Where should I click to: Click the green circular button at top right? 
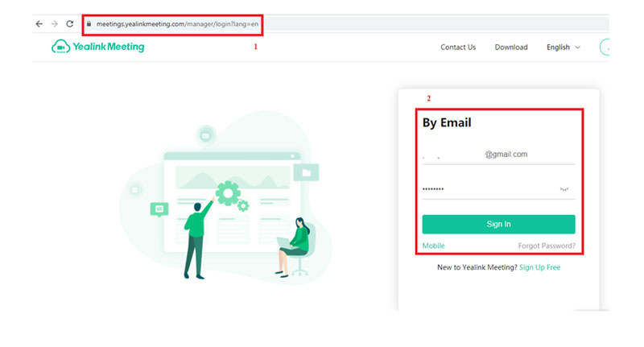[605, 48]
